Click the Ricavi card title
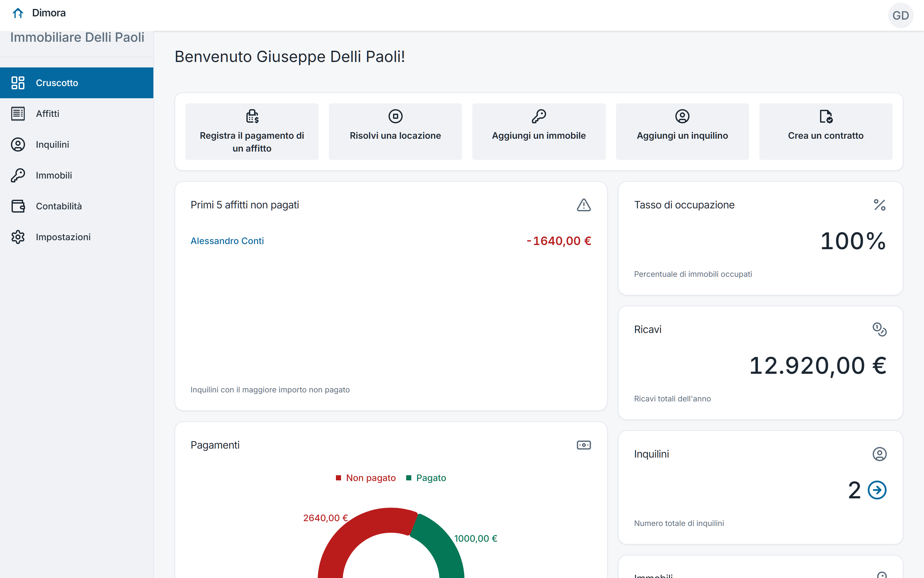 click(647, 329)
